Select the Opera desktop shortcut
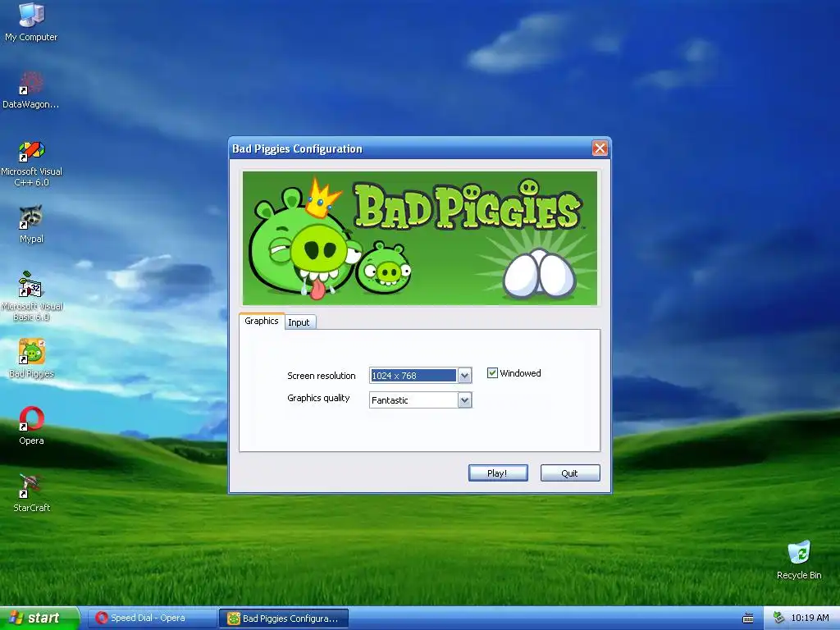 click(x=31, y=426)
